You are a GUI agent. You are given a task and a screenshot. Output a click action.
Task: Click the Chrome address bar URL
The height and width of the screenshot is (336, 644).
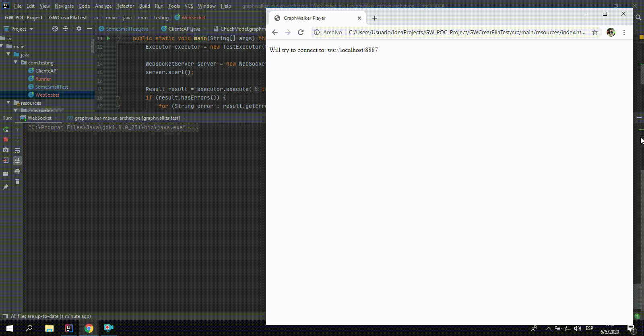pos(467,32)
